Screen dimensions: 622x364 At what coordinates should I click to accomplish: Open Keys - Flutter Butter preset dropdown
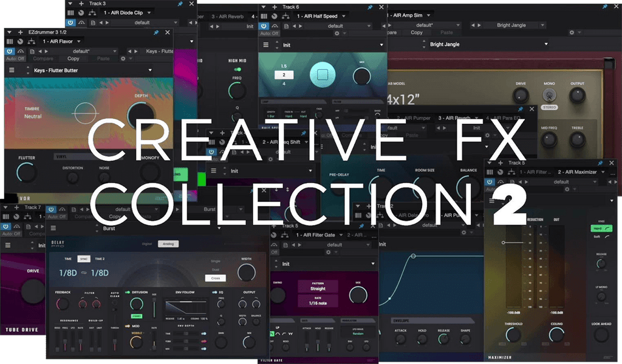click(150, 70)
